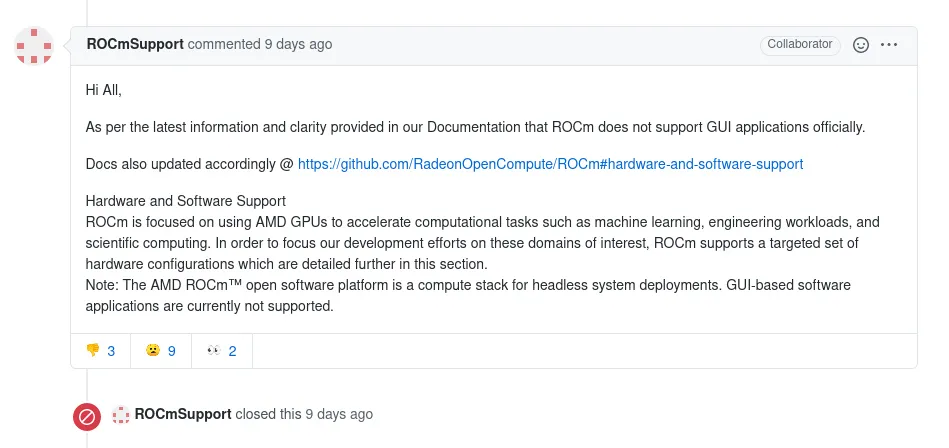
Task: Open the comment's three-dot options menu
Action: (x=889, y=45)
